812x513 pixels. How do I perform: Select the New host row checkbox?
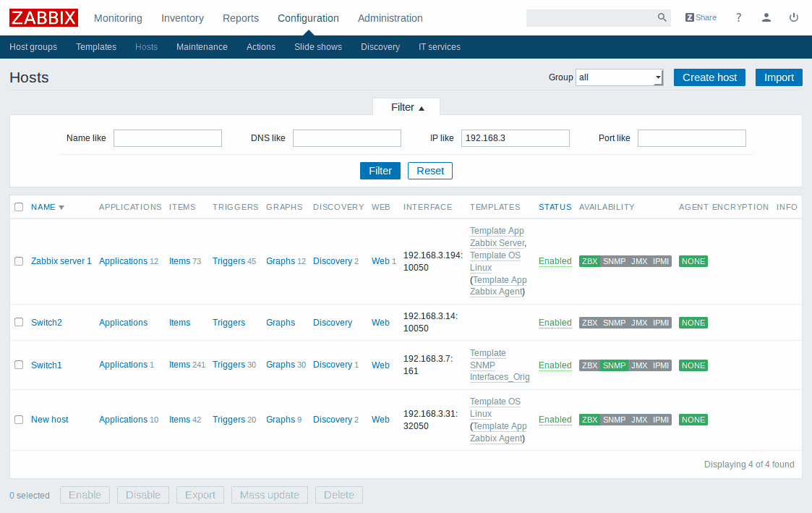19,420
